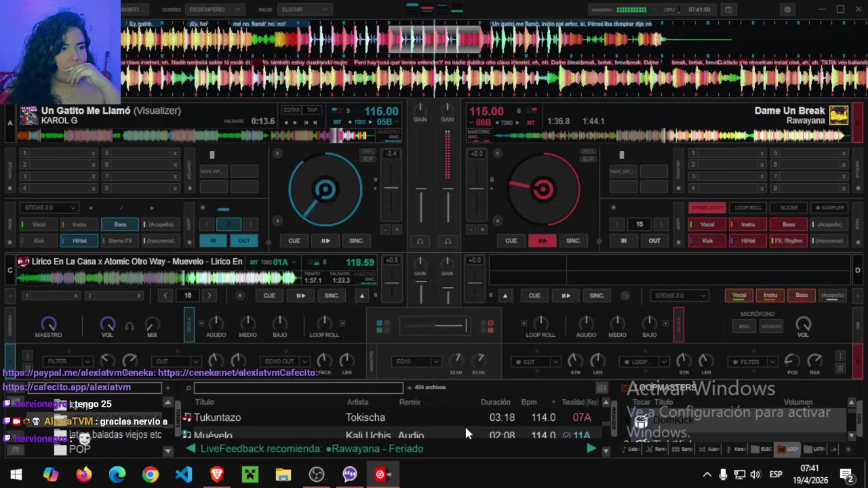The height and width of the screenshot is (488, 868).
Task: Hit CUE button on deck B
Action: click(x=511, y=241)
